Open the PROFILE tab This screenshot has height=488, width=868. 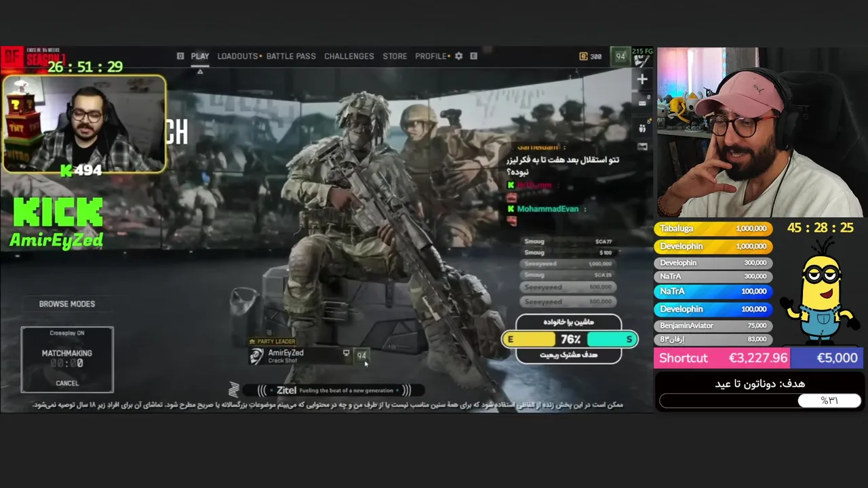(431, 56)
